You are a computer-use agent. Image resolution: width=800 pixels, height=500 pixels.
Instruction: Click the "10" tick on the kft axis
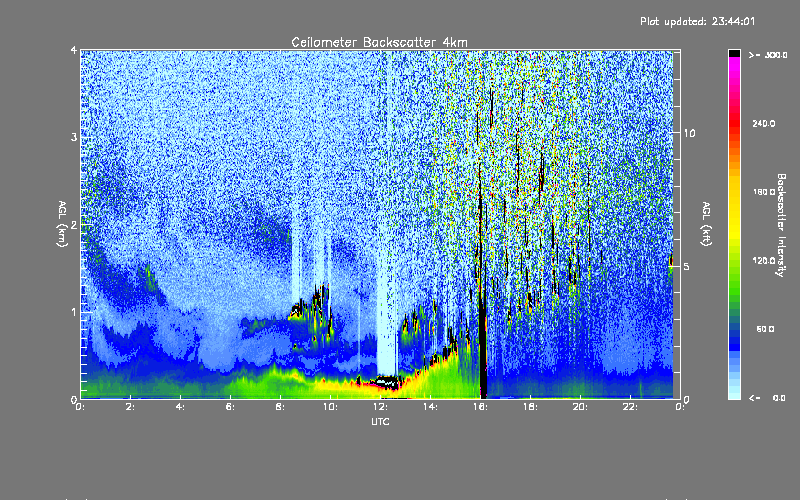coord(689,133)
